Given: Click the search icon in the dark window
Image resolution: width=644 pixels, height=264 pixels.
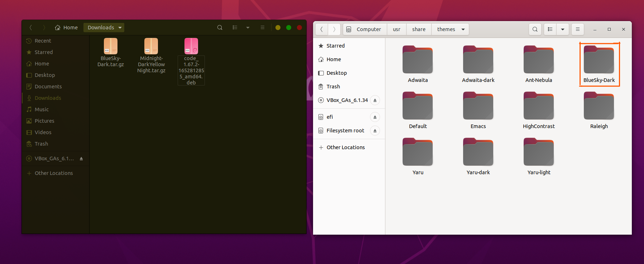Looking at the screenshot, I should click(x=220, y=28).
